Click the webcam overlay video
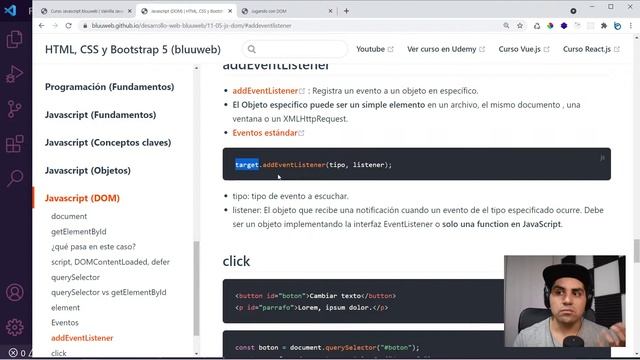640x360 pixels. pos(564,301)
